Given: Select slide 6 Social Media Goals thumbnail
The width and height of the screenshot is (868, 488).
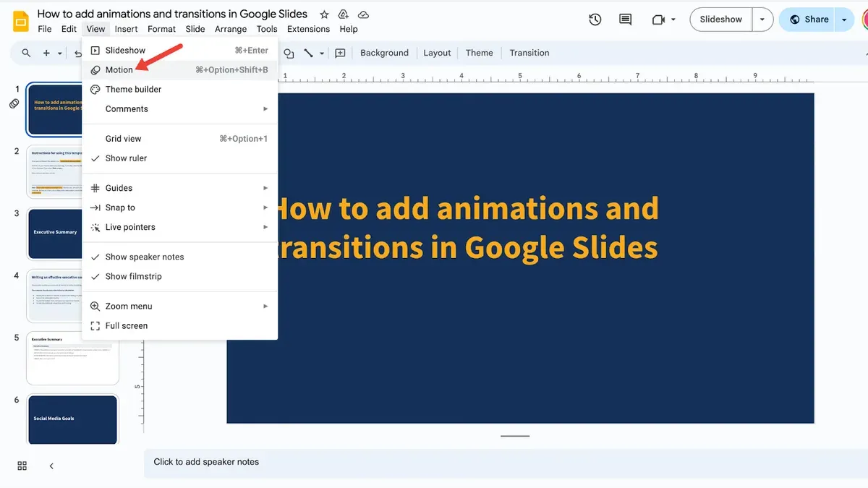Looking at the screenshot, I should (x=72, y=419).
